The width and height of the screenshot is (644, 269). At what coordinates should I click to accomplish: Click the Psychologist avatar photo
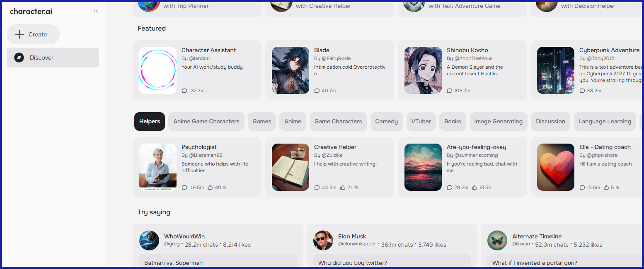coord(158,167)
